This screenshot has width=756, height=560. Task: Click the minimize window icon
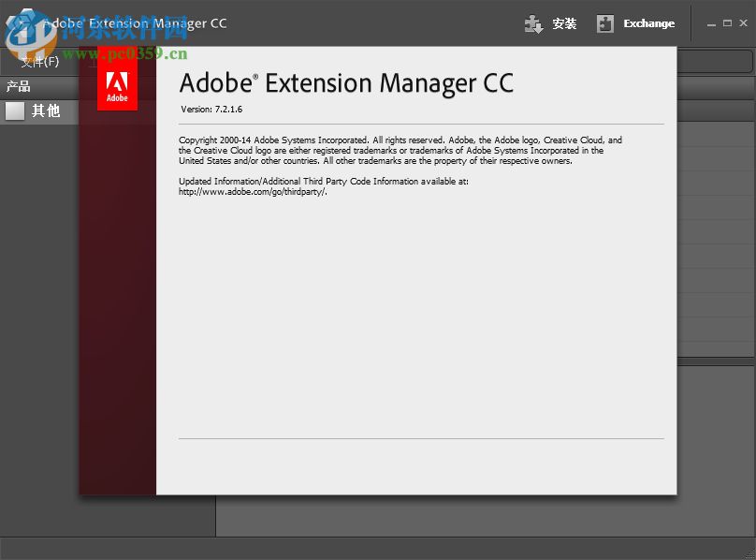click(711, 23)
